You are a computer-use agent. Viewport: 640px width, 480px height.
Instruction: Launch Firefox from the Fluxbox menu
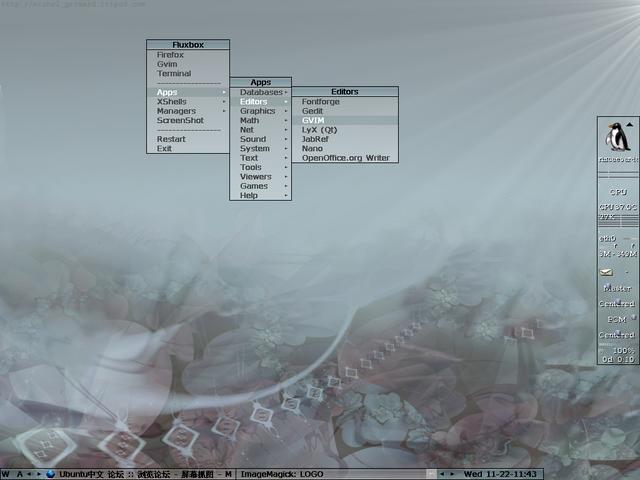188,55
